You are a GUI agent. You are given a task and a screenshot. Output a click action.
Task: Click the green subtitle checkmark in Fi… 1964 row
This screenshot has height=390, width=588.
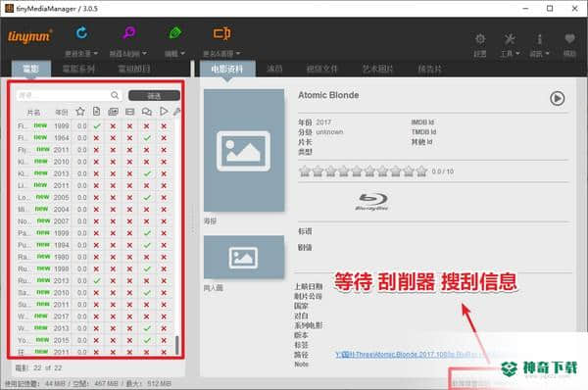pos(147,138)
